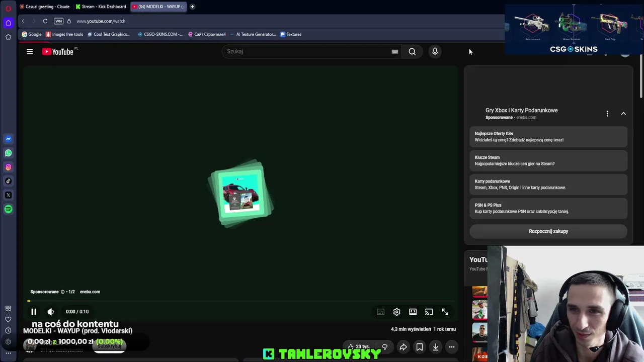Focus the Szukaj search field

tap(307, 51)
